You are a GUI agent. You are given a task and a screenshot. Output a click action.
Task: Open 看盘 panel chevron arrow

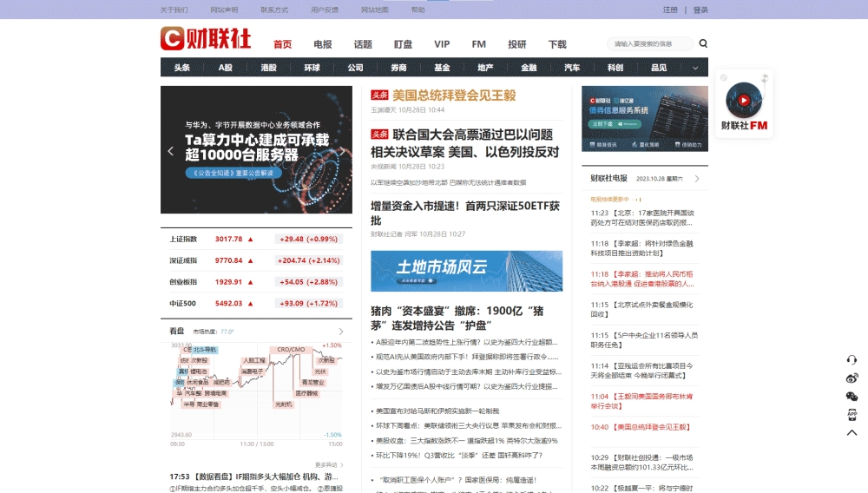[x=341, y=332]
